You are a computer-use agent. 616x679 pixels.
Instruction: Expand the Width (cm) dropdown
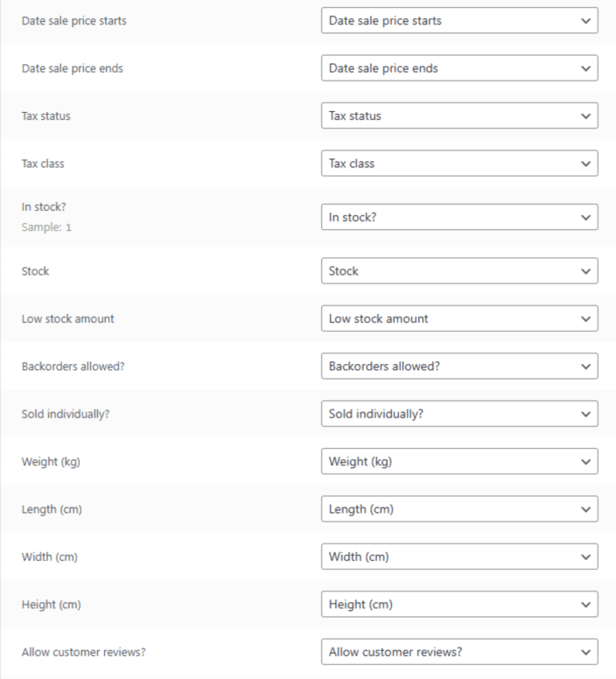458,556
